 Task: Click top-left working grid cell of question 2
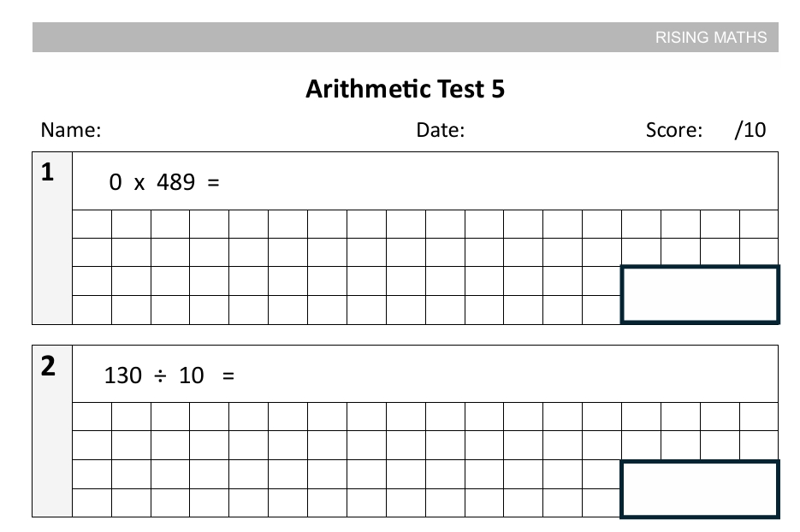click(92, 417)
